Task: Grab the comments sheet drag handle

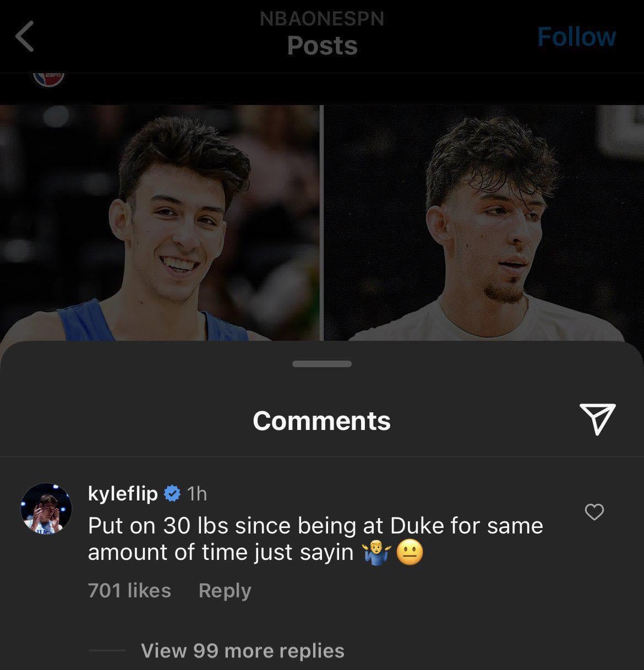Action: (x=322, y=364)
